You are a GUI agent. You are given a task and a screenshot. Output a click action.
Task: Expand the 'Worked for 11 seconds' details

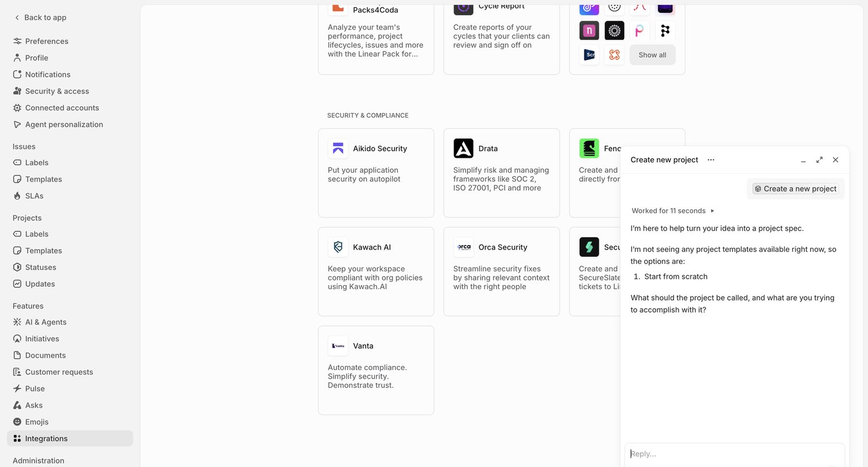pyautogui.click(x=673, y=211)
